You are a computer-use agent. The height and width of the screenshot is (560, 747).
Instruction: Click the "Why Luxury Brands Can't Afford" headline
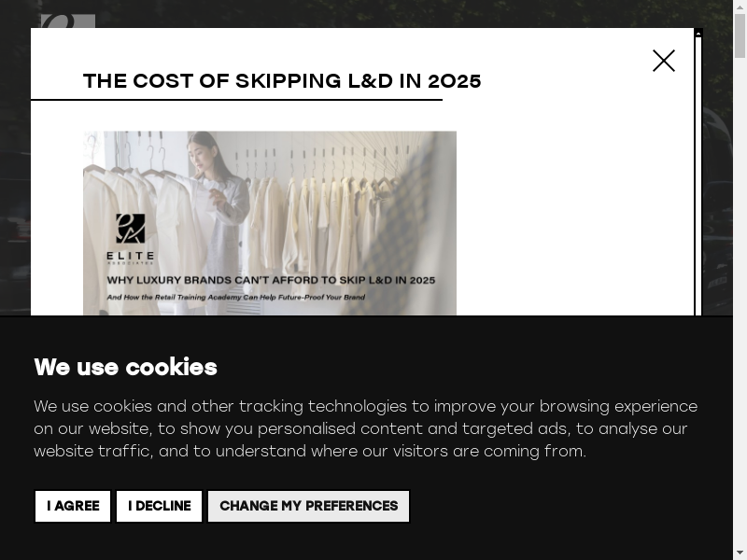coord(271,279)
